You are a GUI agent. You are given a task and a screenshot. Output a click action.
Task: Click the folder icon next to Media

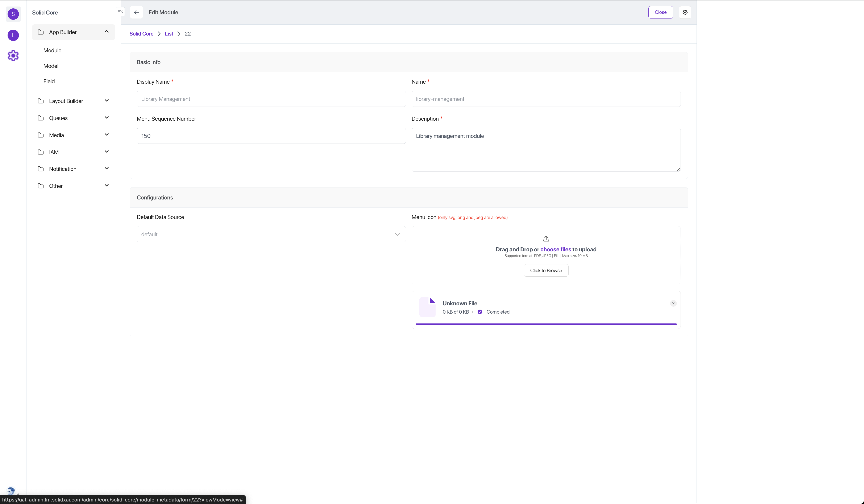41,135
